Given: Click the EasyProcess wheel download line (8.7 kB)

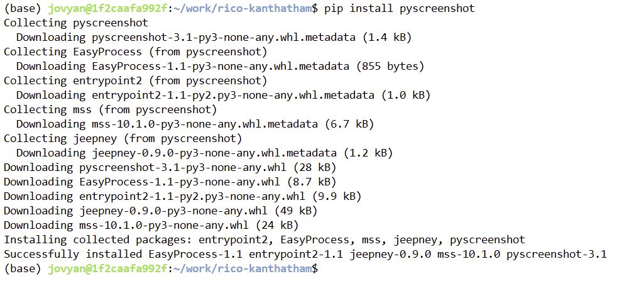Looking at the screenshot, I should pos(166,182).
